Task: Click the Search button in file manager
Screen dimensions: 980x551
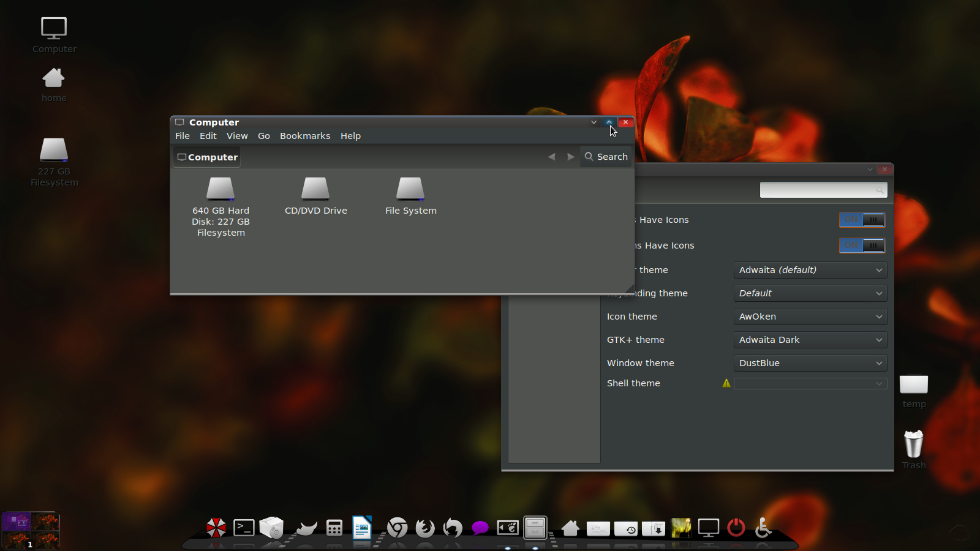Action: [606, 157]
